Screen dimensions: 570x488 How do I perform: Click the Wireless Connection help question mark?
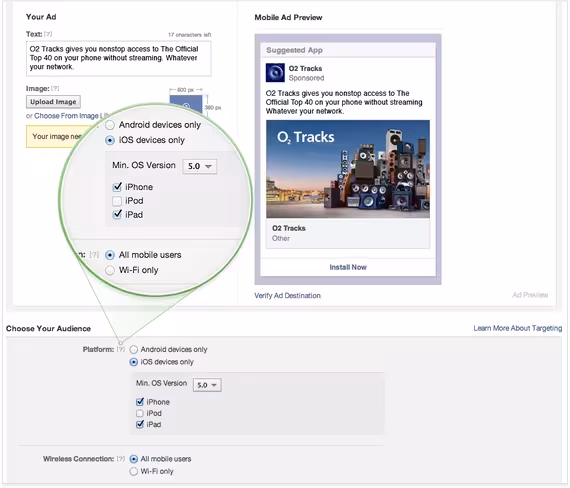[120, 459]
